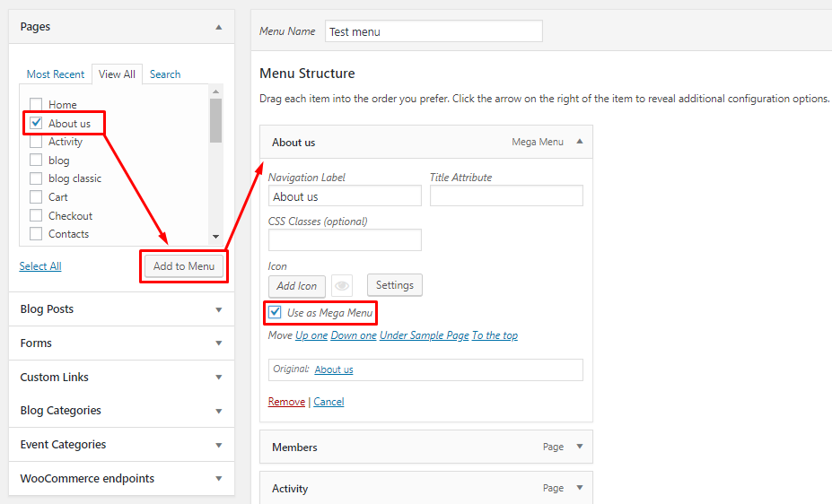Expand the Members menu item arrow
Screen dimensions: 832x504
580,447
